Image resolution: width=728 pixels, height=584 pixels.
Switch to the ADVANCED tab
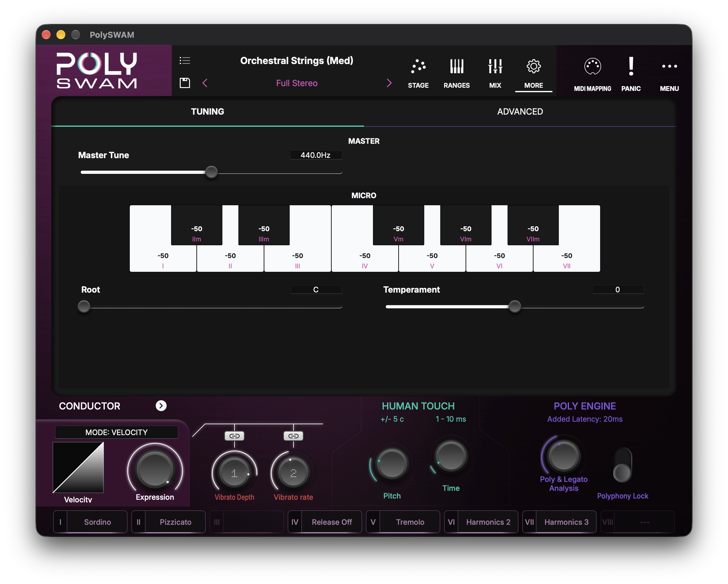point(520,112)
